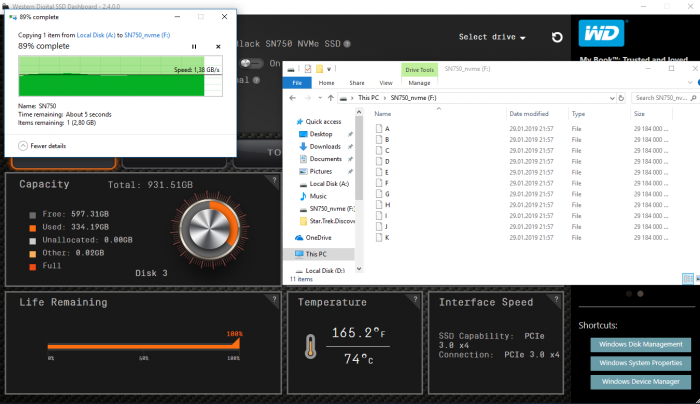
Task: Select the second banner carousel dot
Action: coord(640,294)
